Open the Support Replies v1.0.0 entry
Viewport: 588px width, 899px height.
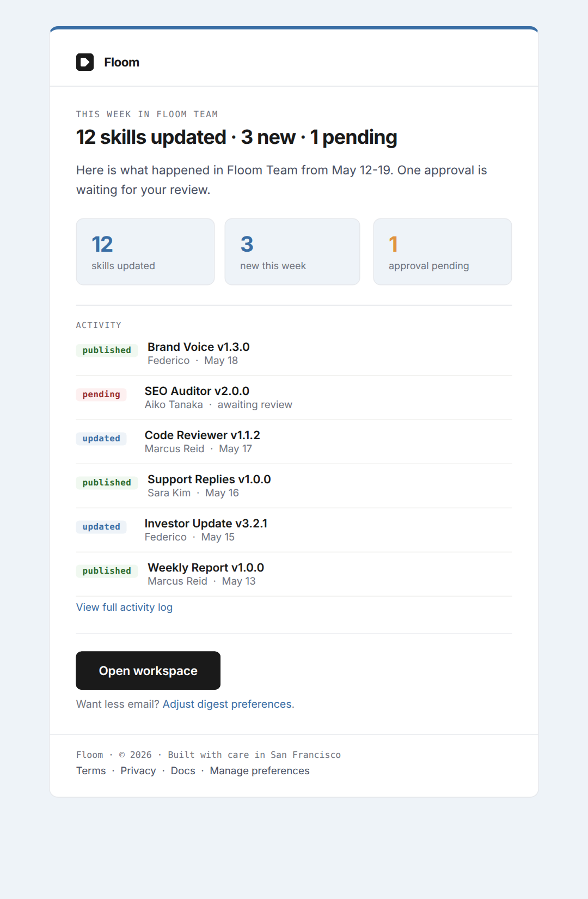[x=294, y=486]
